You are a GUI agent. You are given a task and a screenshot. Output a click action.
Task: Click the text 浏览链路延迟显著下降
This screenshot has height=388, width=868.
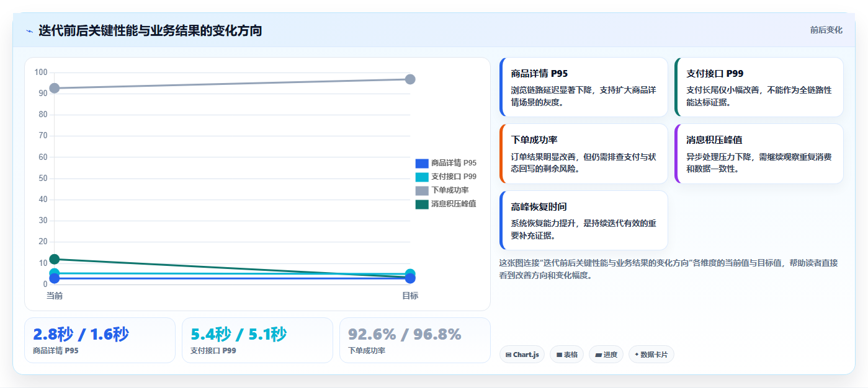(551, 90)
